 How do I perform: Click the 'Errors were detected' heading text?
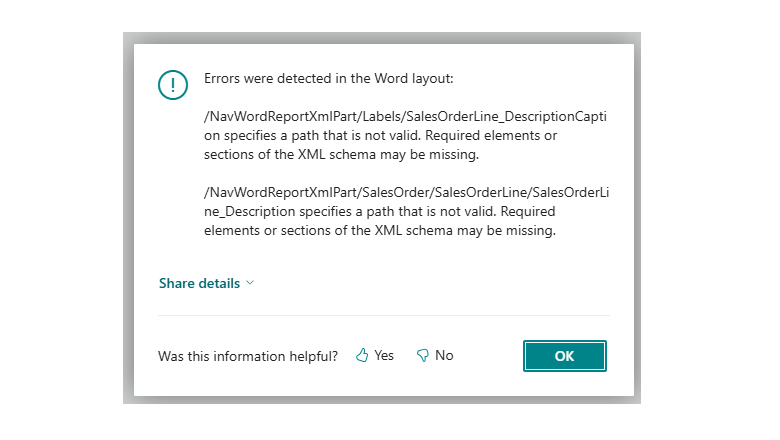329,77
